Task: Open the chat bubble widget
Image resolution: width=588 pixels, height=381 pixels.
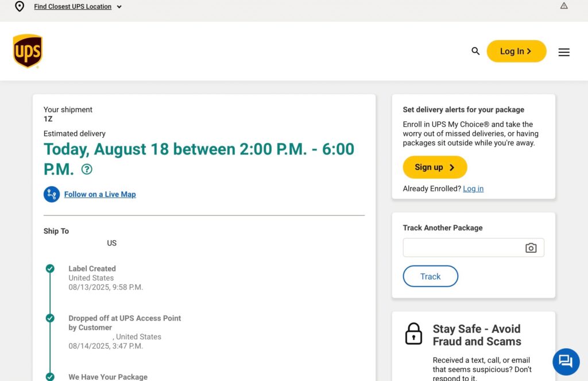Action: [566, 362]
